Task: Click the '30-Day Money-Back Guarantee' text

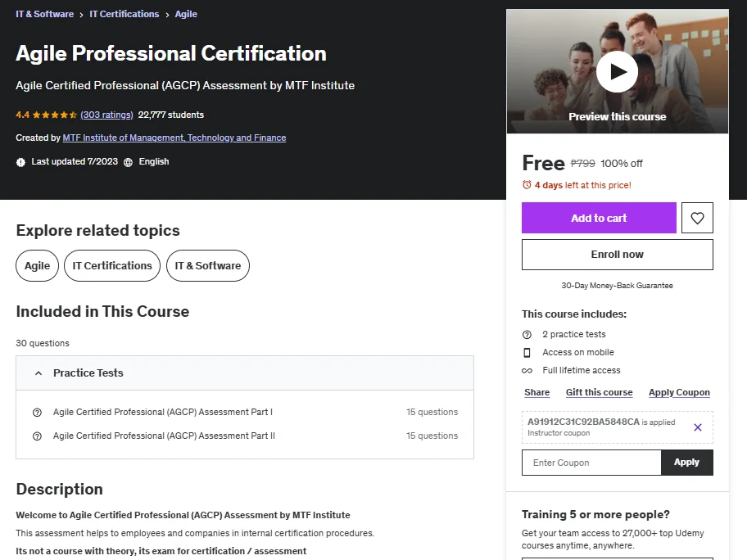Action: pyautogui.click(x=618, y=286)
